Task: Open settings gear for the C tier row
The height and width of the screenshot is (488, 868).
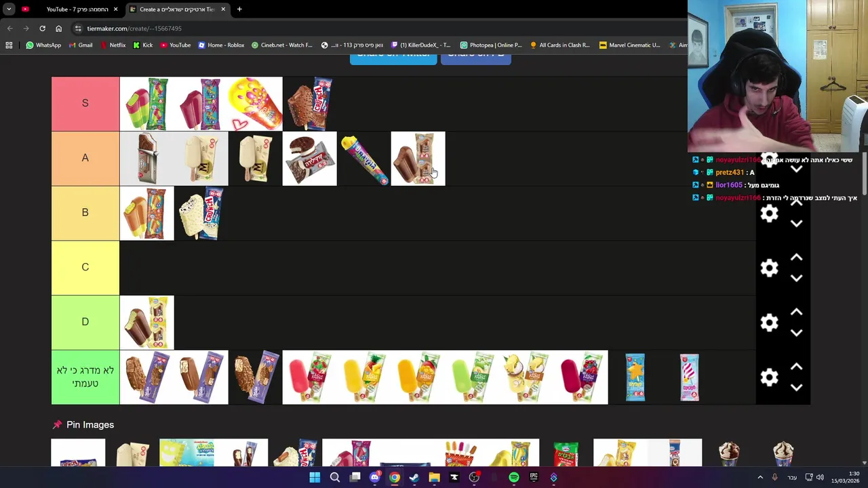Action: pyautogui.click(x=769, y=268)
